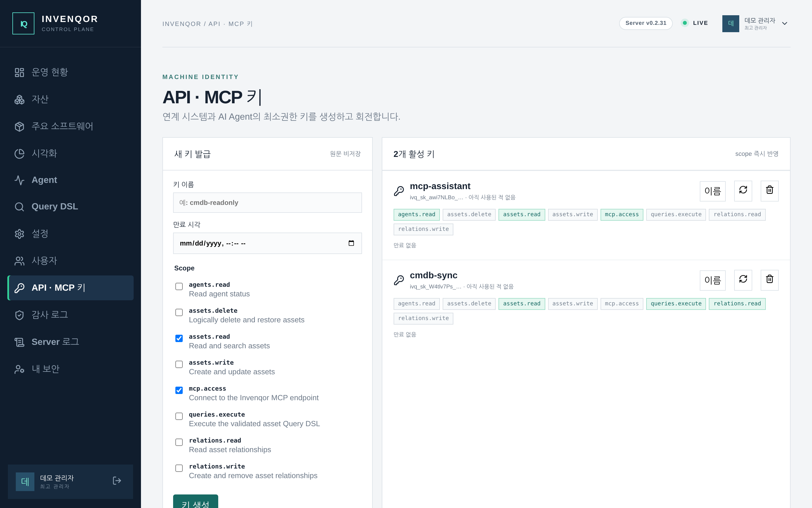Screen dimensions: 812x508
Task: Toggle assets.read tag on mcp-assistant
Action: click(522, 215)
